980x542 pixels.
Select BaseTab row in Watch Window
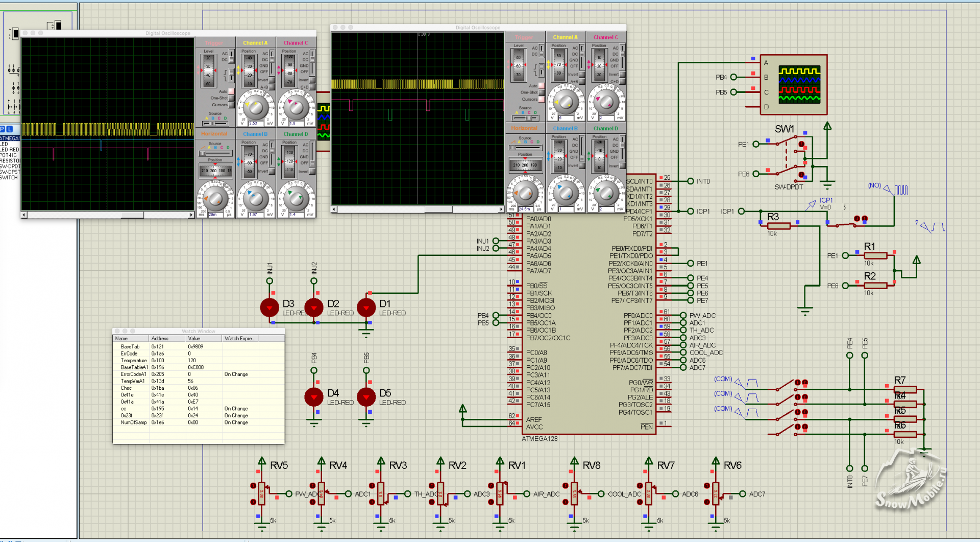(199, 347)
